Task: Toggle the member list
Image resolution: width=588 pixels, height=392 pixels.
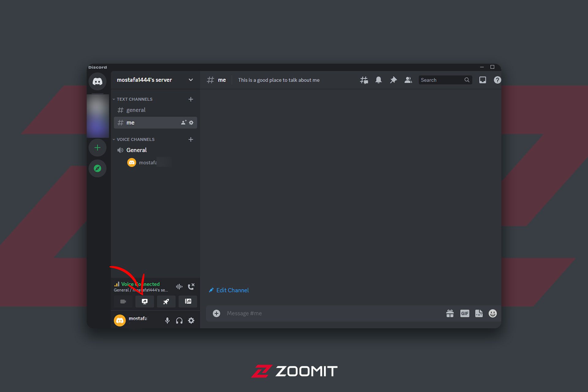Action: 408,80
